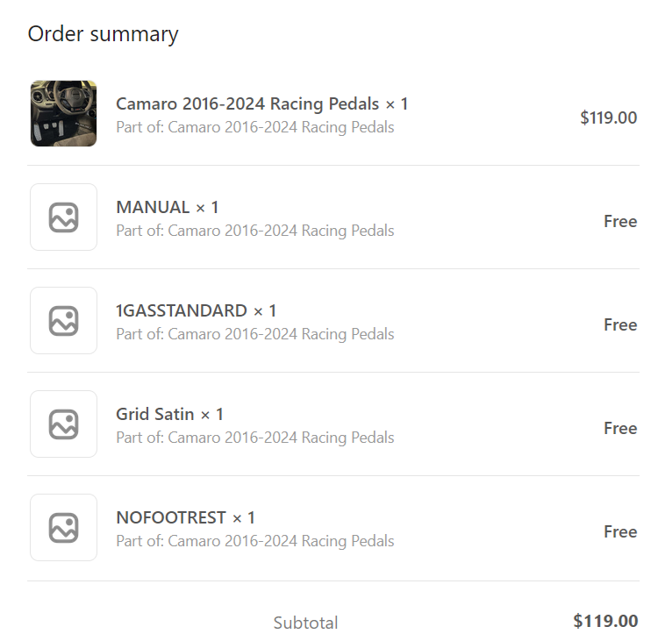Click the 'Part of' text under NOFOOTREST
This screenshot has width=672, height=641.
point(254,541)
